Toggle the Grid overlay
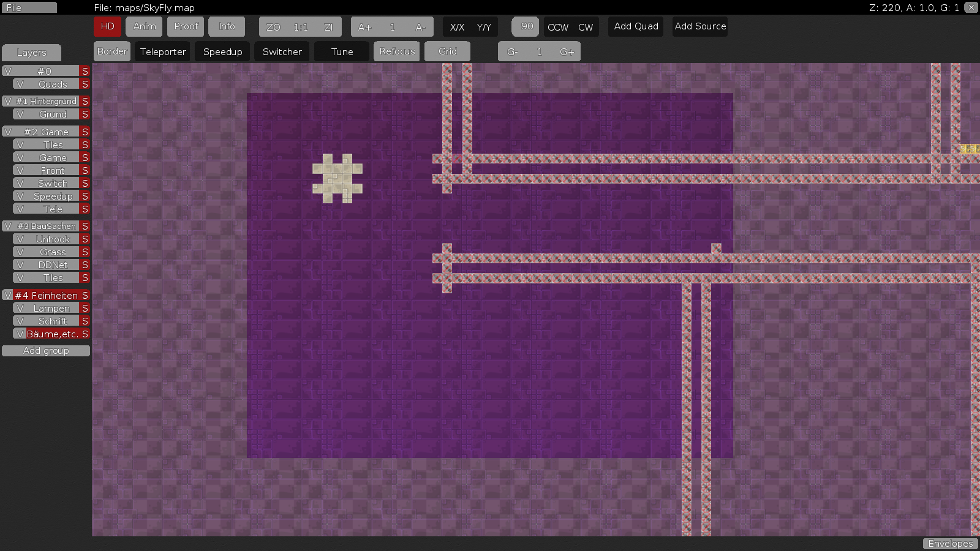 pos(447,51)
